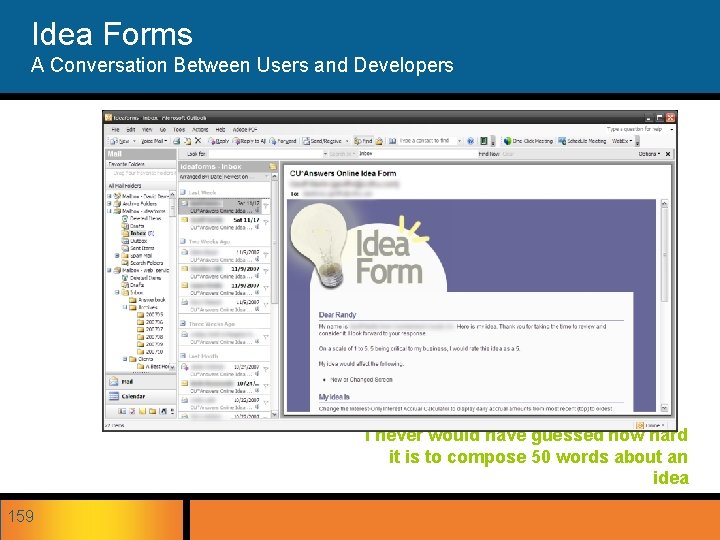
Task: Click the Look for search field
Action: tap(267, 154)
